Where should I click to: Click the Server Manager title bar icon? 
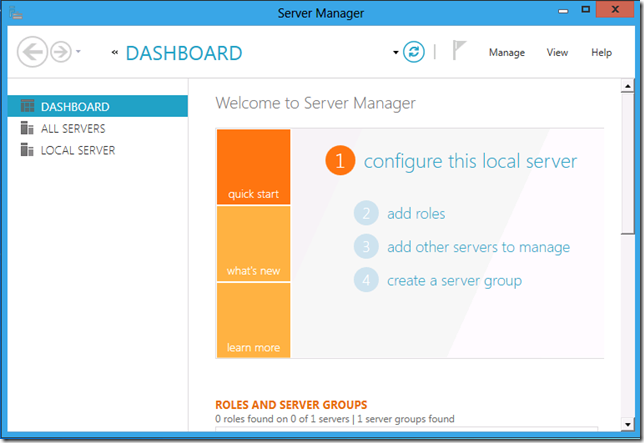16,13
